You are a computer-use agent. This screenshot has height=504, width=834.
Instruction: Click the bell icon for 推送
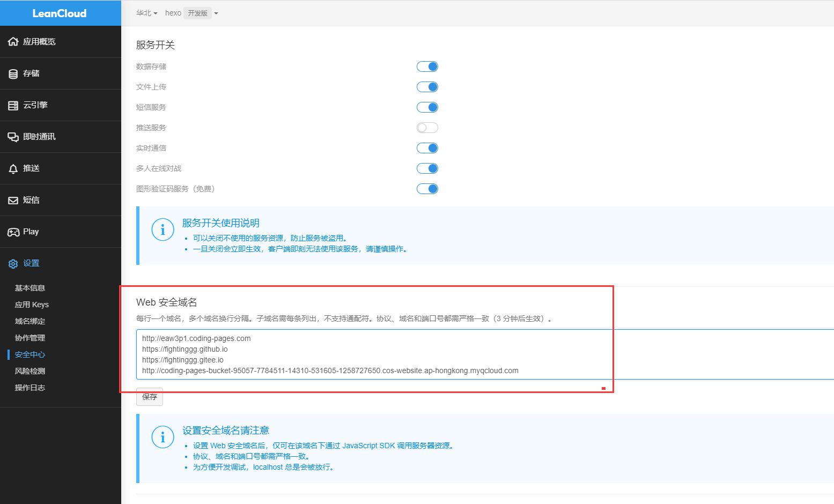click(13, 169)
